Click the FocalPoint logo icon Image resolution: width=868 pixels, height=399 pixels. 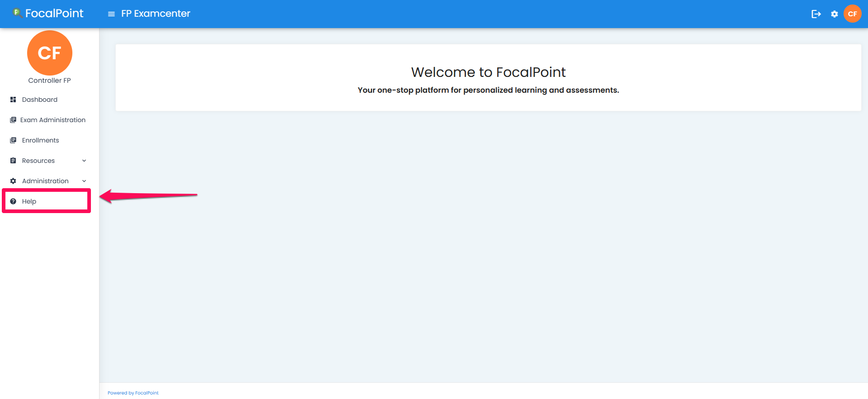(x=18, y=13)
